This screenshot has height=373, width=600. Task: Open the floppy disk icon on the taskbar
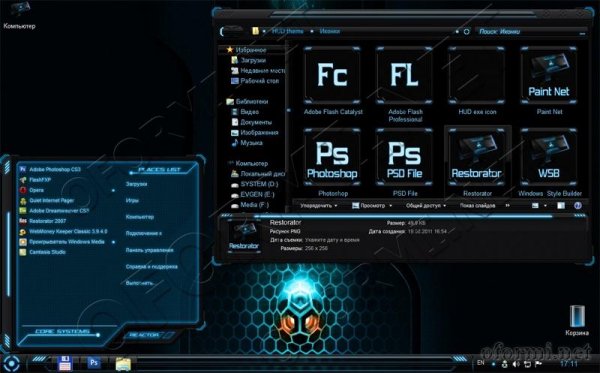[64, 363]
